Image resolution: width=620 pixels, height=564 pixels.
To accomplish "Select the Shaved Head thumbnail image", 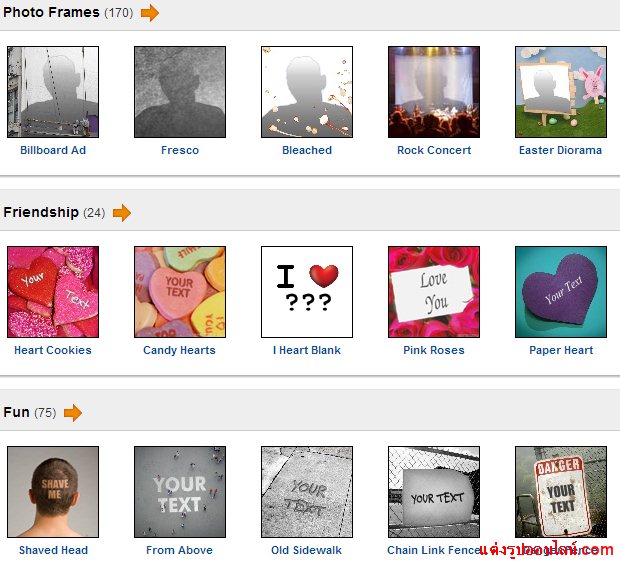I will [53, 492].
